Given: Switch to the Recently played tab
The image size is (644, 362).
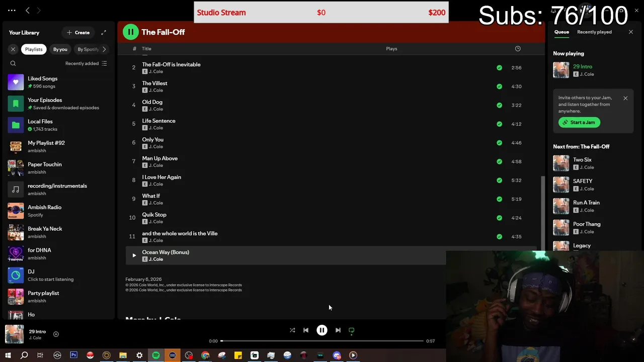Looking at the screenshot, I should (x=594, y=32).
